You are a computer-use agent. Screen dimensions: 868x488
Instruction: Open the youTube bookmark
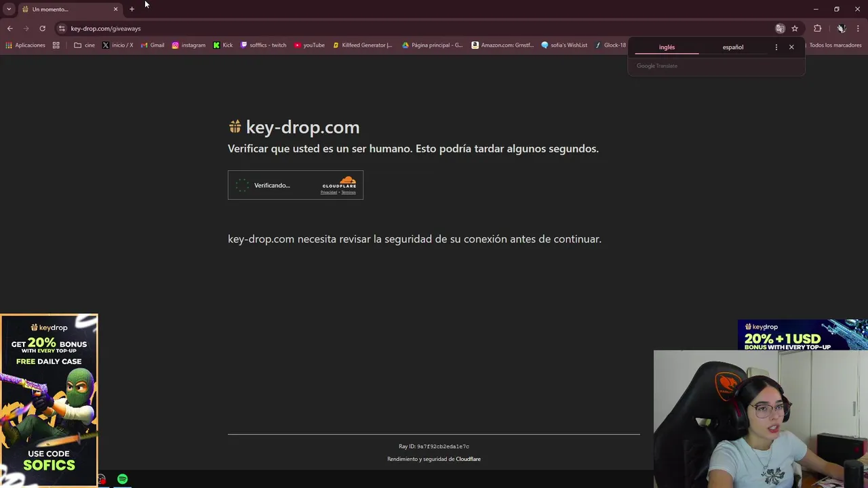click(309, 45)
